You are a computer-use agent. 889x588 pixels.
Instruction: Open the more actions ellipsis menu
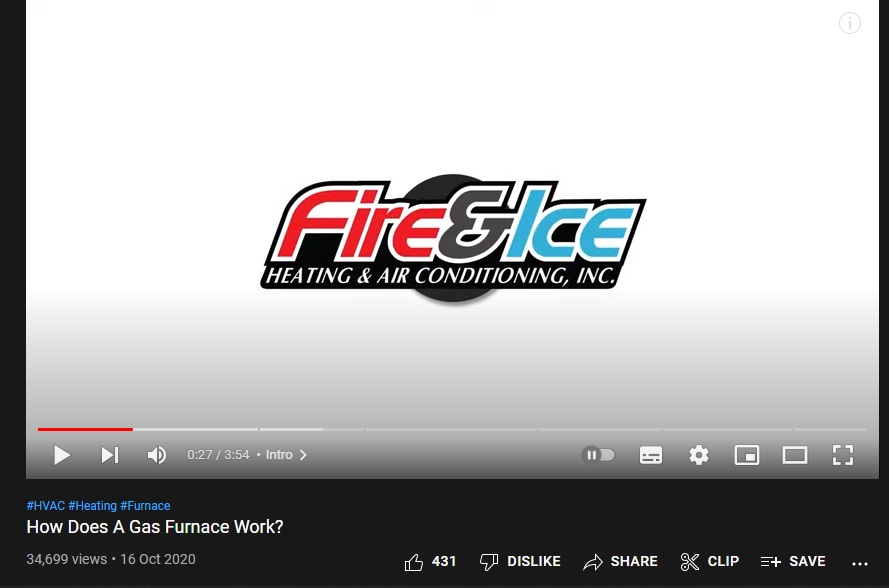pos(860,563)
